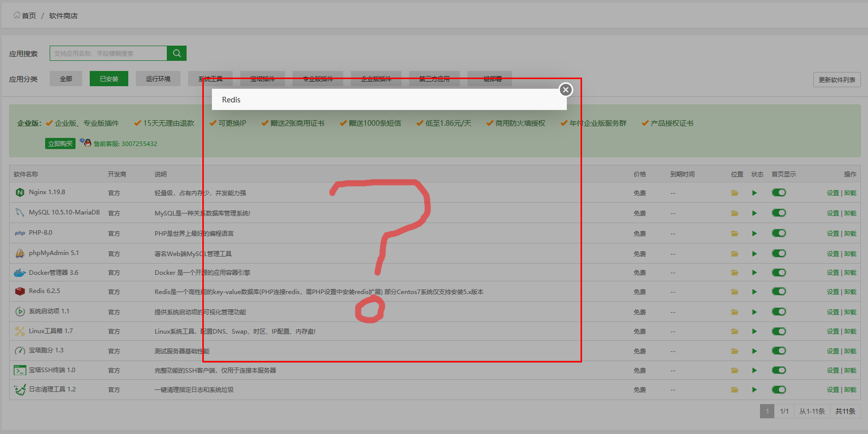Toggle homepage display for phpMyAdmin 5.1
The width and height of the screenshot is (868, 434).
(779, 254)
